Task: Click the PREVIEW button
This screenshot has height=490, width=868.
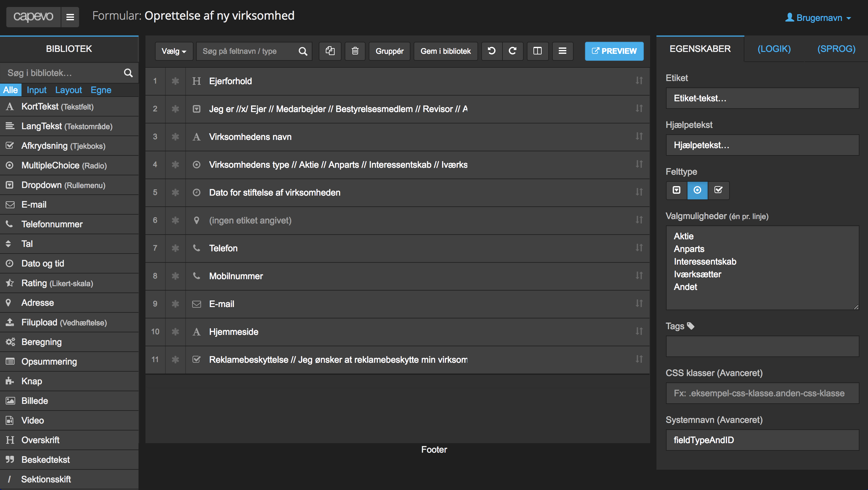Action: pyautogui.click(x=614, y=51)
